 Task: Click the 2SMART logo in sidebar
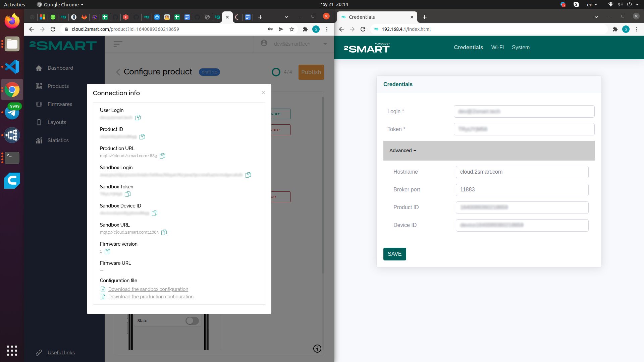(x=63, y=45)
